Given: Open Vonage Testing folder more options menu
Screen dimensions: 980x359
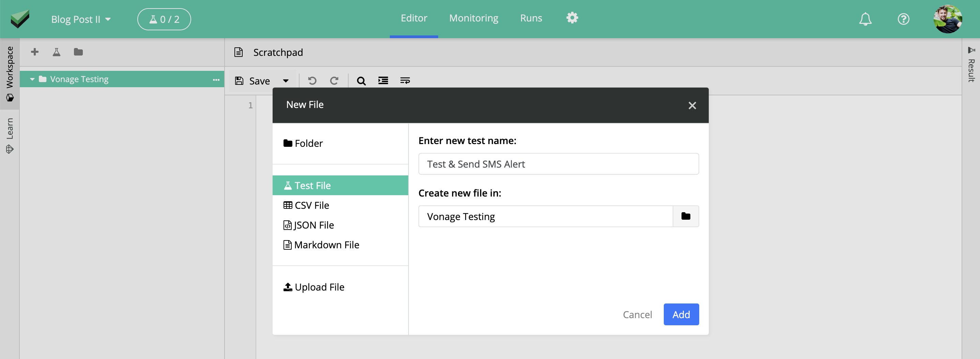Looking at the screenshot, I should [x=216, y=79].
